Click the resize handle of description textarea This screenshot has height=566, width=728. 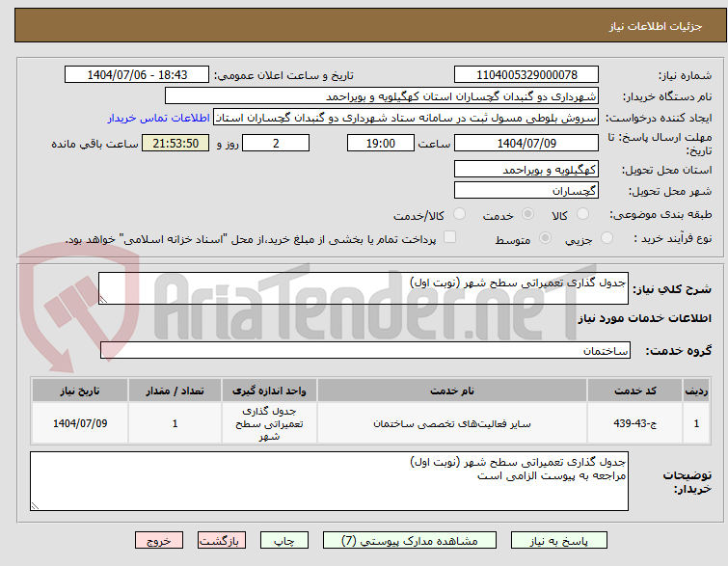tap(103, 300)
